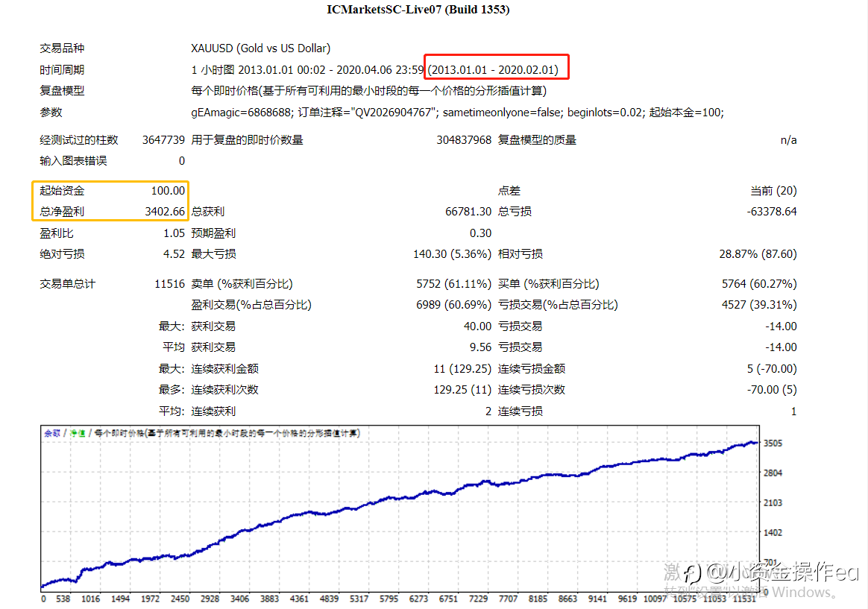868x609 pixels.
Task: Click the x-axis tick label 5795
Action: 389,599
